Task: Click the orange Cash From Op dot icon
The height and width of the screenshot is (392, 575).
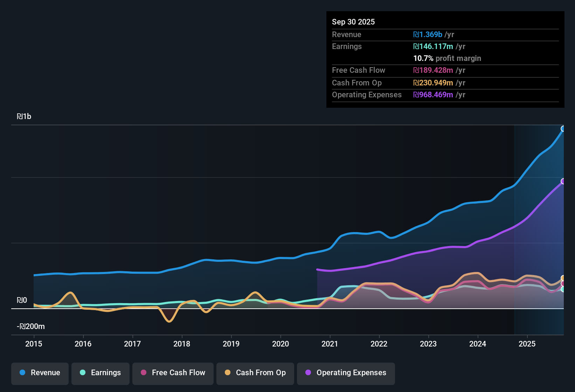Action: coord(227,373)
